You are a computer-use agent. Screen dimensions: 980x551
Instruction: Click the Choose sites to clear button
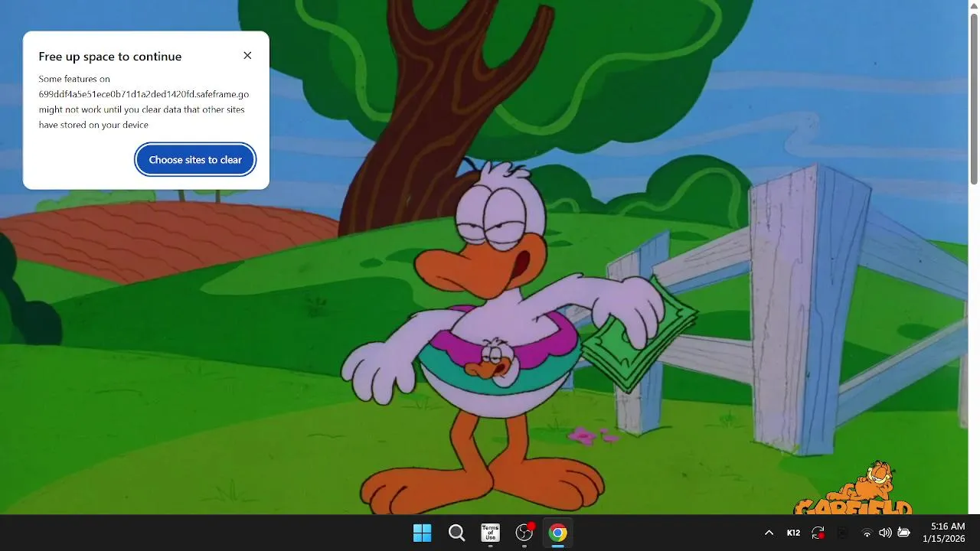pos(195,160)
